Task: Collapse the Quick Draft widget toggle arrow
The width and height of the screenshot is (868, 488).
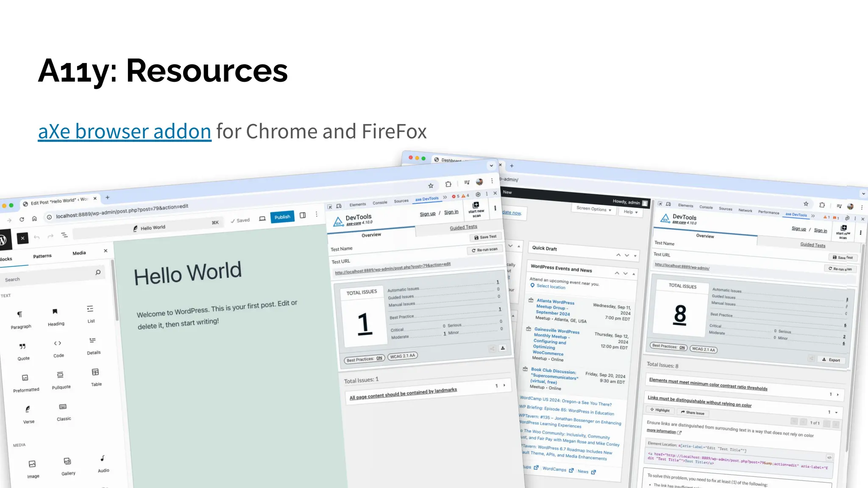Action: coord(635,256)
